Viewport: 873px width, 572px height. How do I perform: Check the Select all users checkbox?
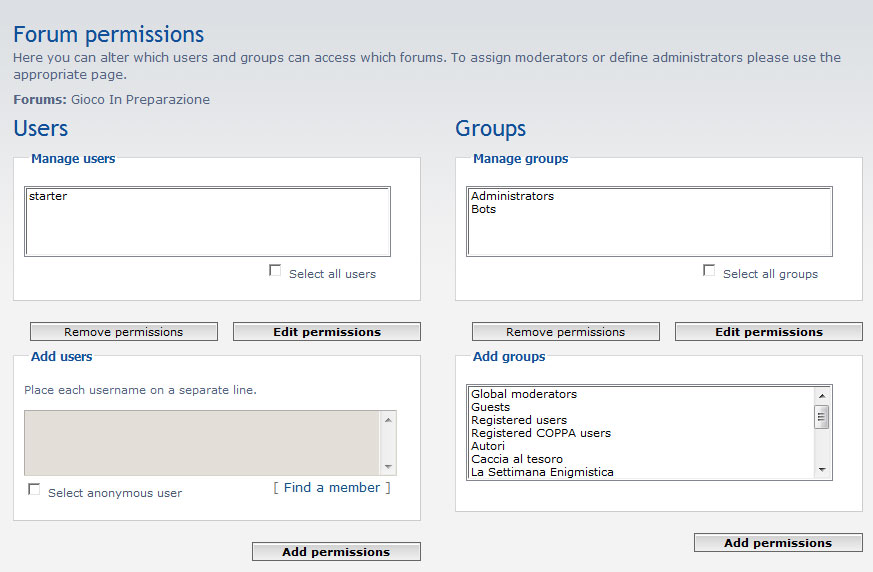275,271
